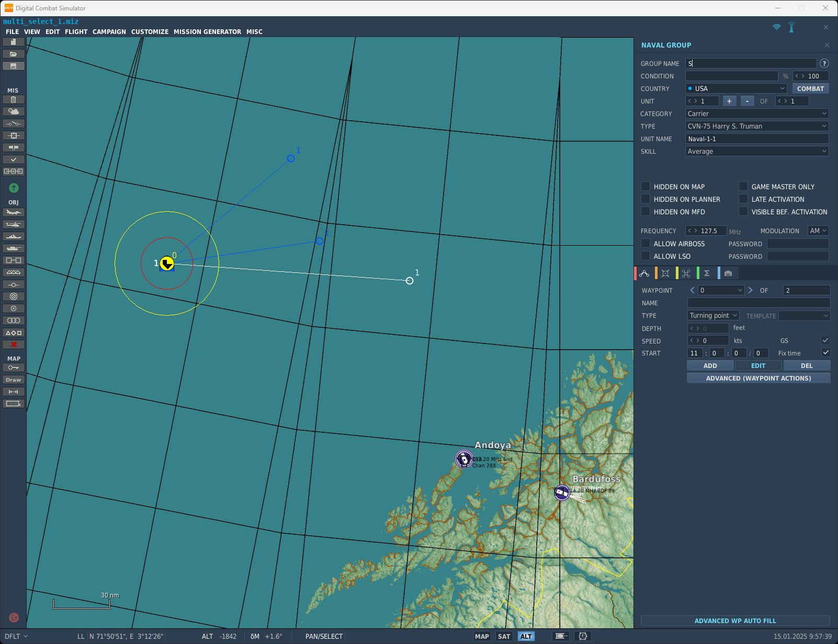The image size is (838, 644).
Task: Open the TYPE dropdown with CVN-75 Harry S. Truman
Action: 757,126
